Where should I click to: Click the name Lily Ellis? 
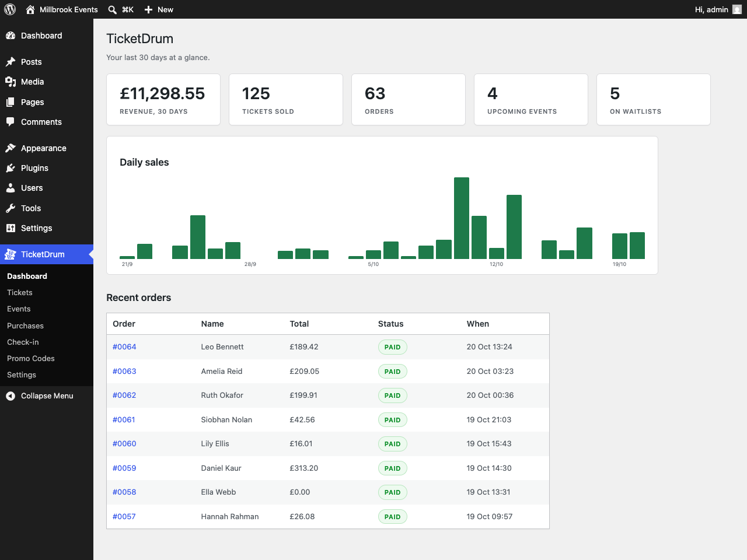215,444
